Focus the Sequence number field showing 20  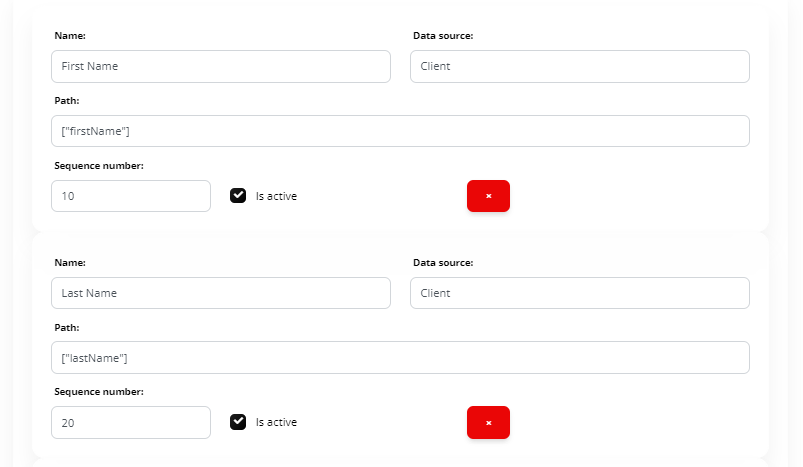pos(131,422)
